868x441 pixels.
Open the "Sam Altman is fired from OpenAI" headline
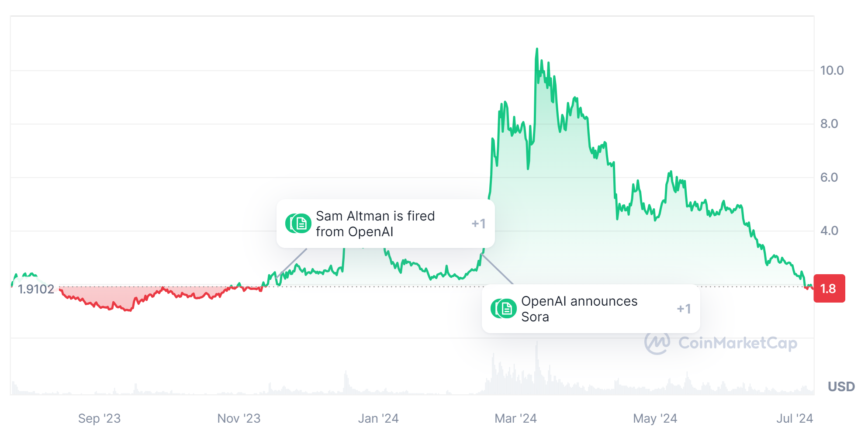[375, 224]
